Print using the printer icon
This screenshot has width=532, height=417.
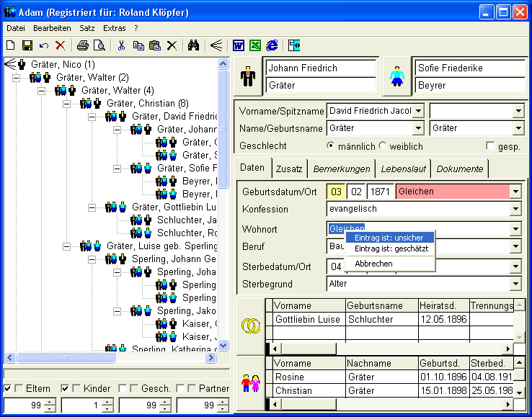[x=82, y=45]
